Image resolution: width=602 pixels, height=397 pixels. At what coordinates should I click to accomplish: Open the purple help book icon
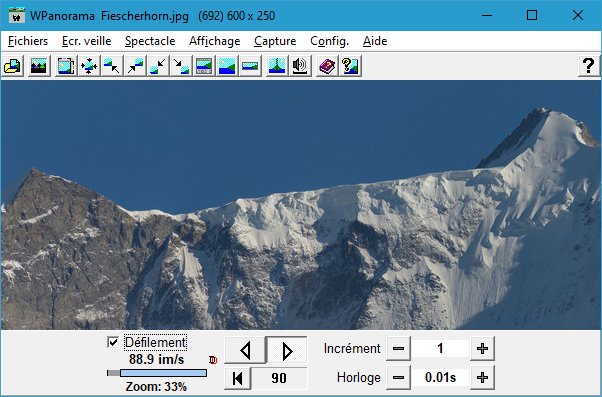click(327, 66)
